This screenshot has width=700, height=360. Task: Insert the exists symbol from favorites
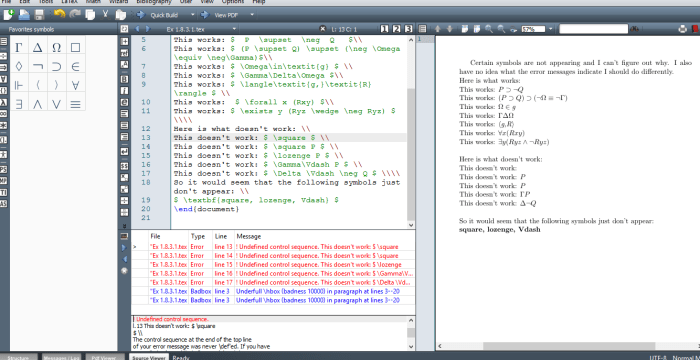(19, 104)
